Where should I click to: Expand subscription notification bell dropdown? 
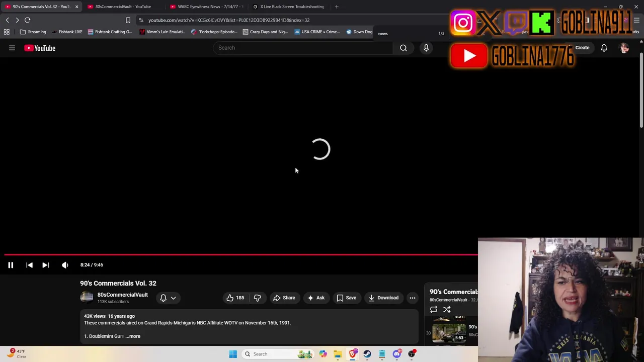pos(168,298)
